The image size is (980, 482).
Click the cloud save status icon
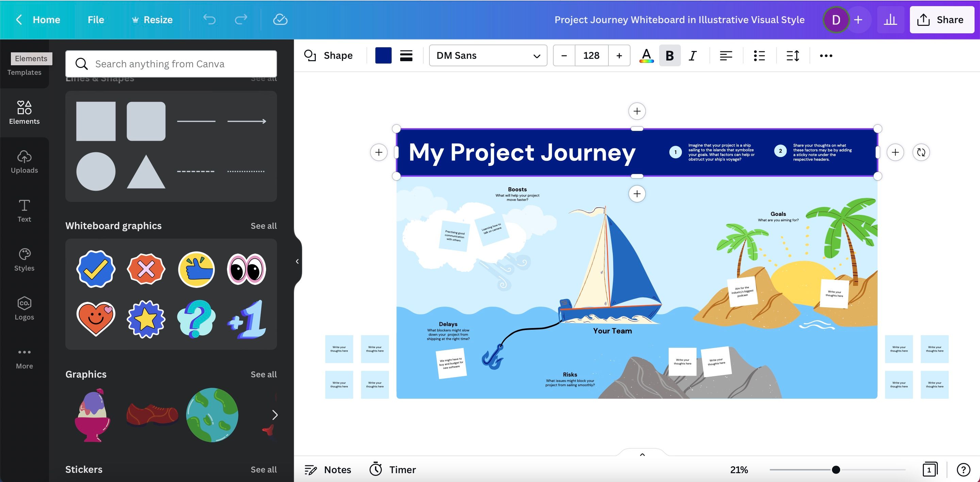point(280,19)
